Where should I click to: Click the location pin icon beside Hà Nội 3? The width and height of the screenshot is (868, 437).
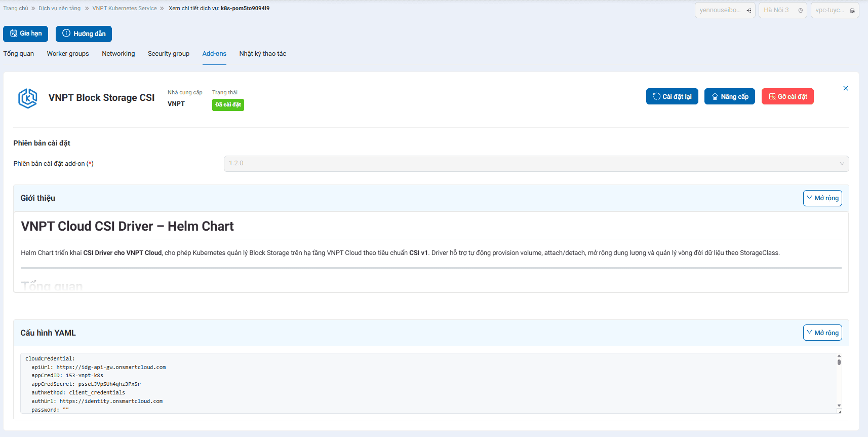point(800,11)
